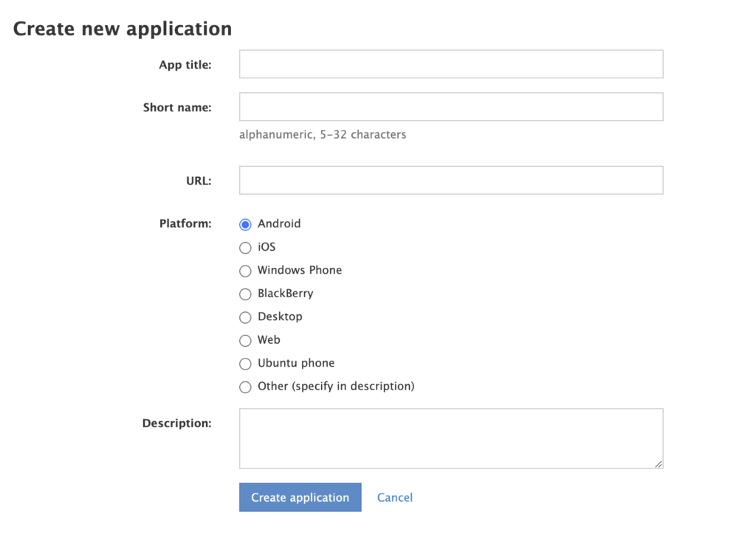Click the "Short name:" field label

click(177, 108)
